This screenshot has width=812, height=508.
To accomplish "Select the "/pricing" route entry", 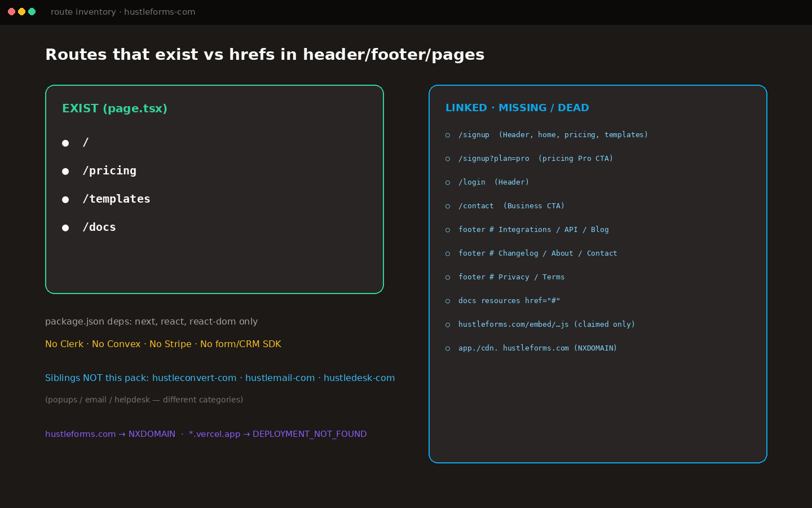I will point(99,170).
